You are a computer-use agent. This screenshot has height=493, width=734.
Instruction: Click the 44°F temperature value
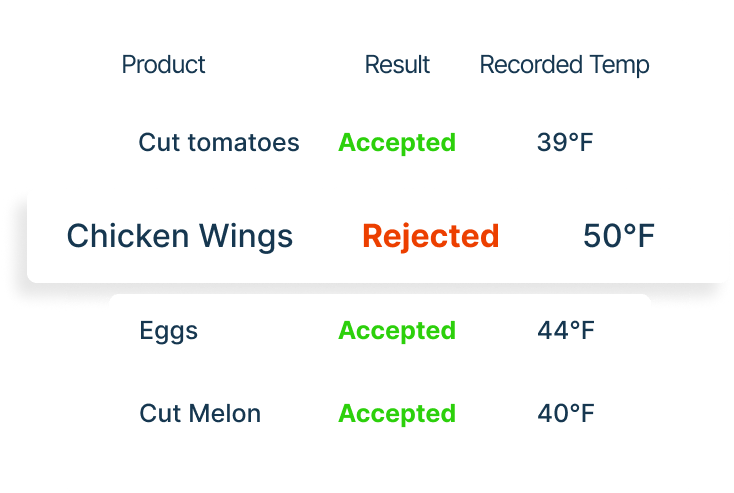point(565,331)
